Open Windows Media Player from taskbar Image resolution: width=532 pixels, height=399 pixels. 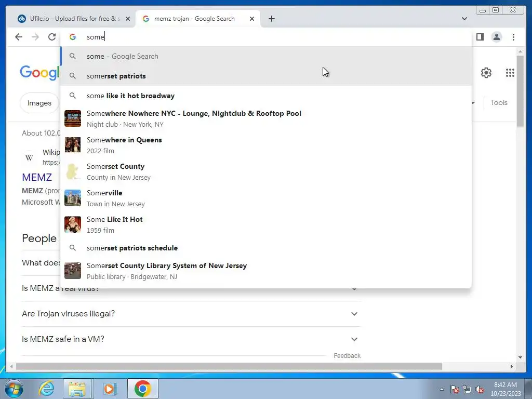pyautogui.click(x=109, y=389)
